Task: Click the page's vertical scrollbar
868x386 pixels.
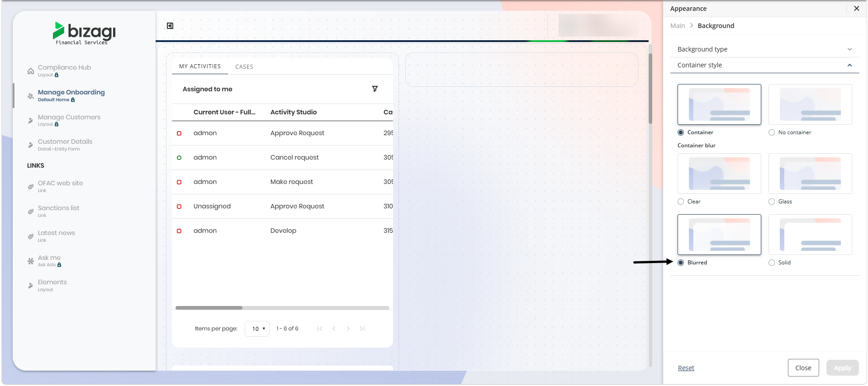Action: (x=650, y=88)
